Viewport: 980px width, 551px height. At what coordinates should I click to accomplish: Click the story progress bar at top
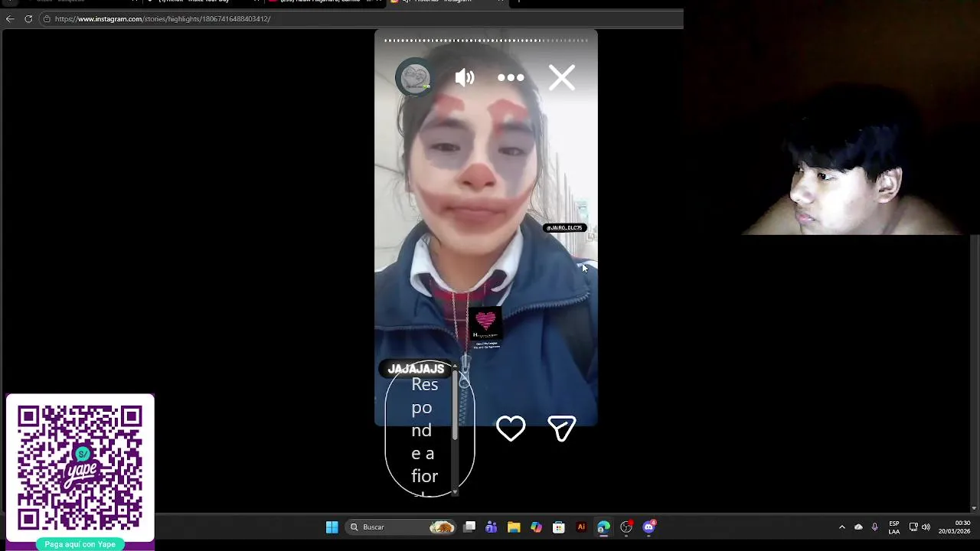coord(486,41)
